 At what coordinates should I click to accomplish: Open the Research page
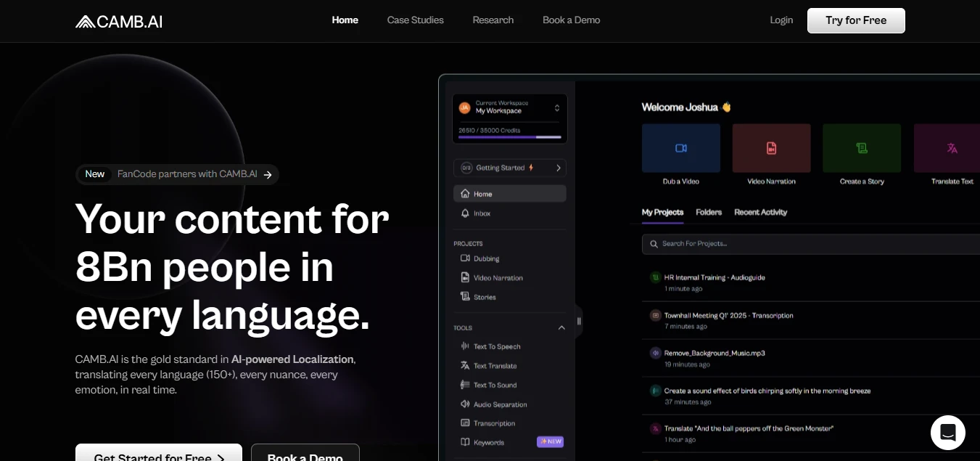(493, 20)
